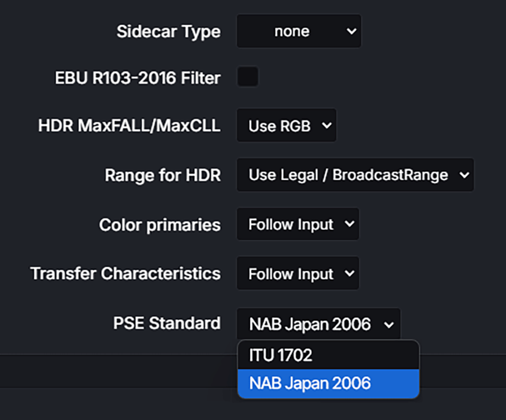Click the chevron on the Range for HDR selector
This screenshot has height=420, width=506.
463,175
